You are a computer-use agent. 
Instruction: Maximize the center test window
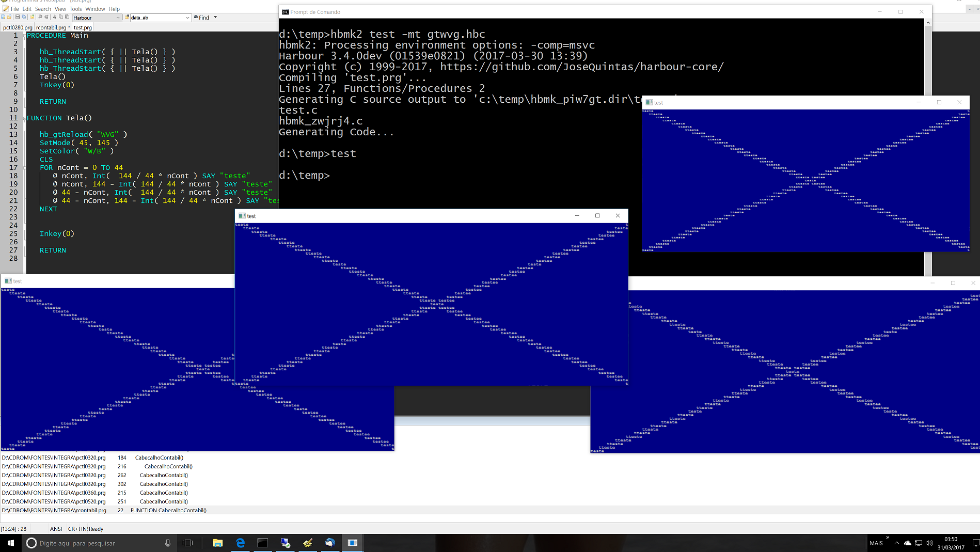click(x=597, y=216)
